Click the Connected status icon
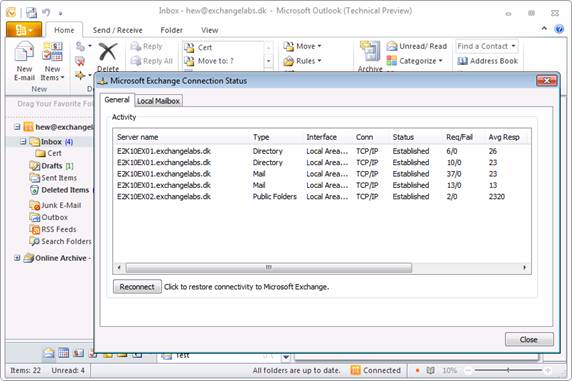Viewport: 572px width, 381px height. coord(355,370)
